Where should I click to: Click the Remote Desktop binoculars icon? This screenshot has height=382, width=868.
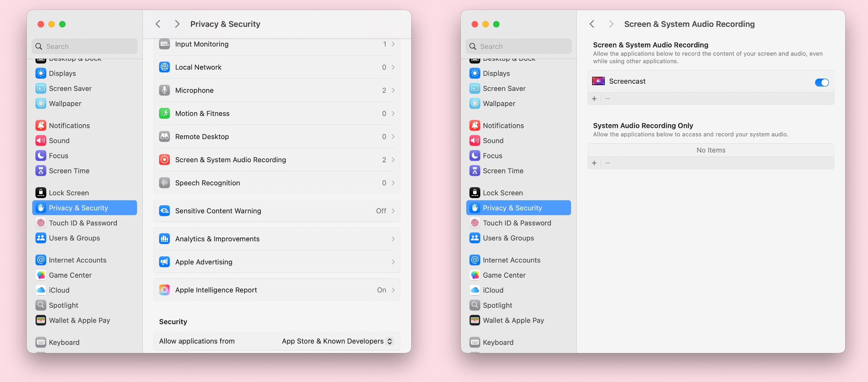165,137
